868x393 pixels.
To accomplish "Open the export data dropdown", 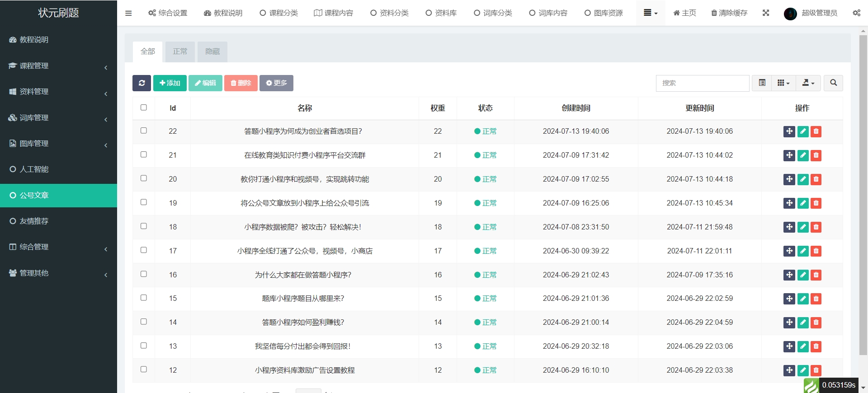I will point(808,83).
